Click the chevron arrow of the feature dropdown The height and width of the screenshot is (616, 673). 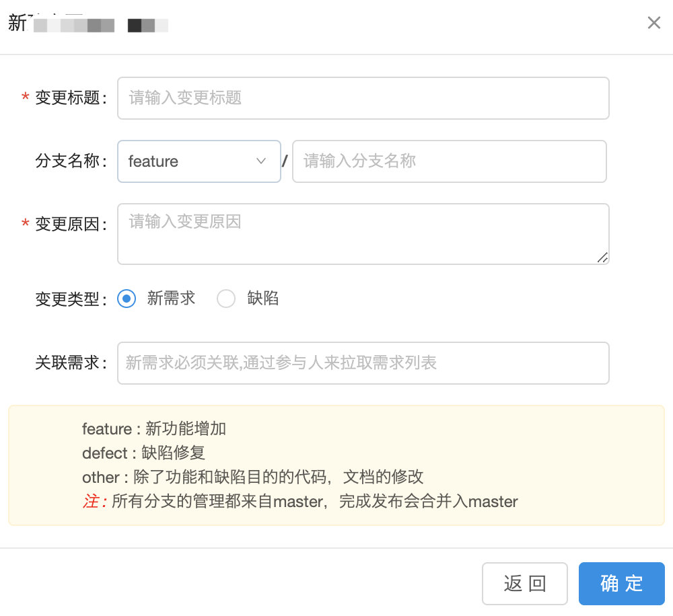pyautogui.click(x=262, y=161)
